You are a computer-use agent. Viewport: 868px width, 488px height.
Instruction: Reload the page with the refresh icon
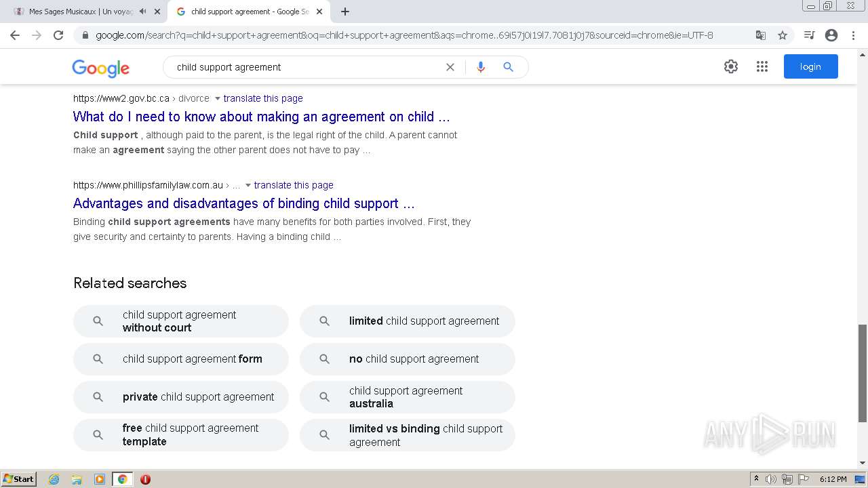[58, 35]
